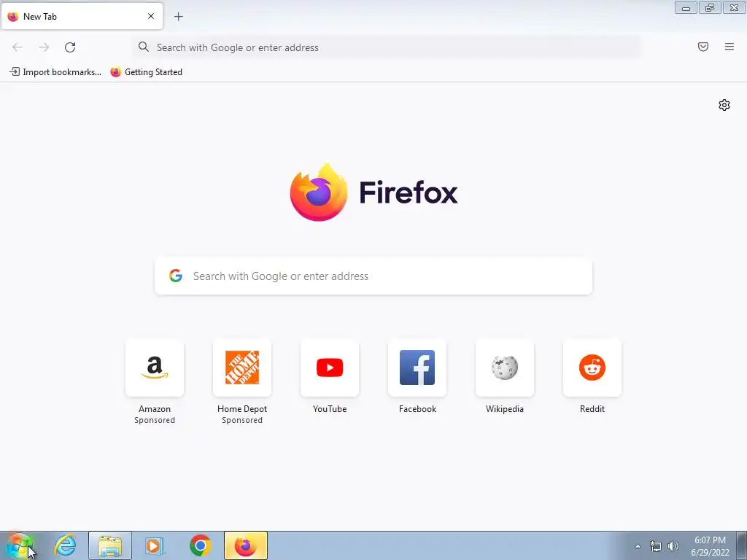Open the Firefox application menu (hamburger icon)
The width and height of the screenshot is (747, 560).
coord(729,47)
